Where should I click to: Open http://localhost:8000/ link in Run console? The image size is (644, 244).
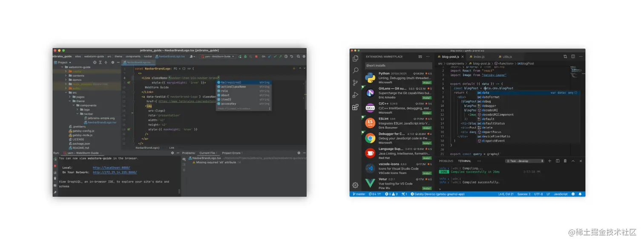pos(111,168)
